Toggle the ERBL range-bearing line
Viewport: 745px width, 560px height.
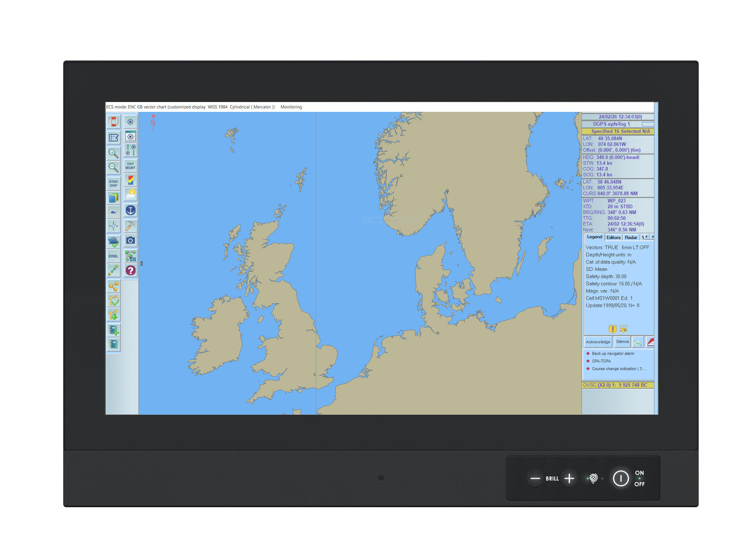[114, 256]
